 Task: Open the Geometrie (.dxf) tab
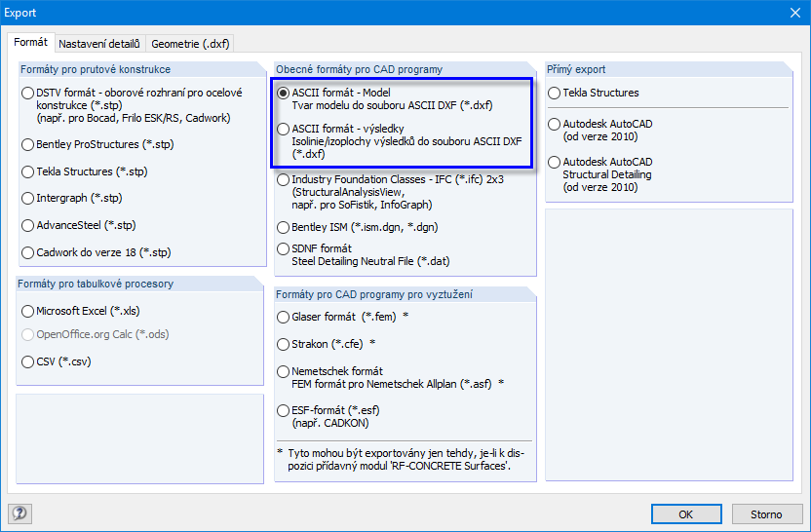click(189, 43)
